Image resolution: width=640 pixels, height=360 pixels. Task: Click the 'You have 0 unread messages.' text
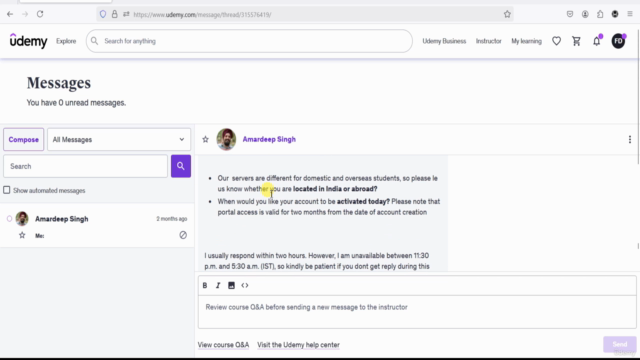[76, 103]
